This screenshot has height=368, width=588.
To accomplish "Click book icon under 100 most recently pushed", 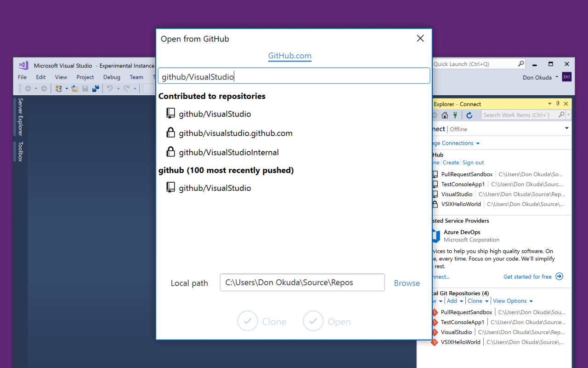I will 170,188.
